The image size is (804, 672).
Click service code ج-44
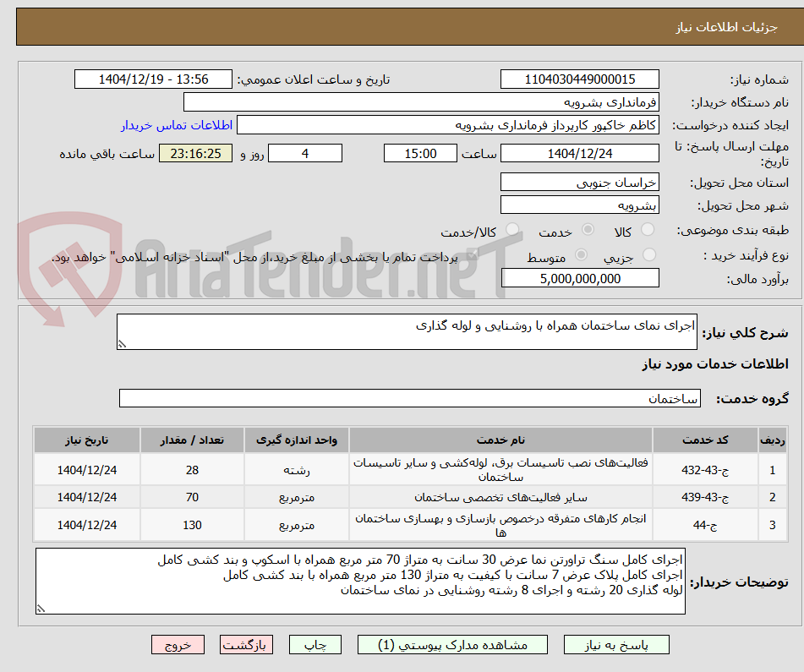point(706,525)
